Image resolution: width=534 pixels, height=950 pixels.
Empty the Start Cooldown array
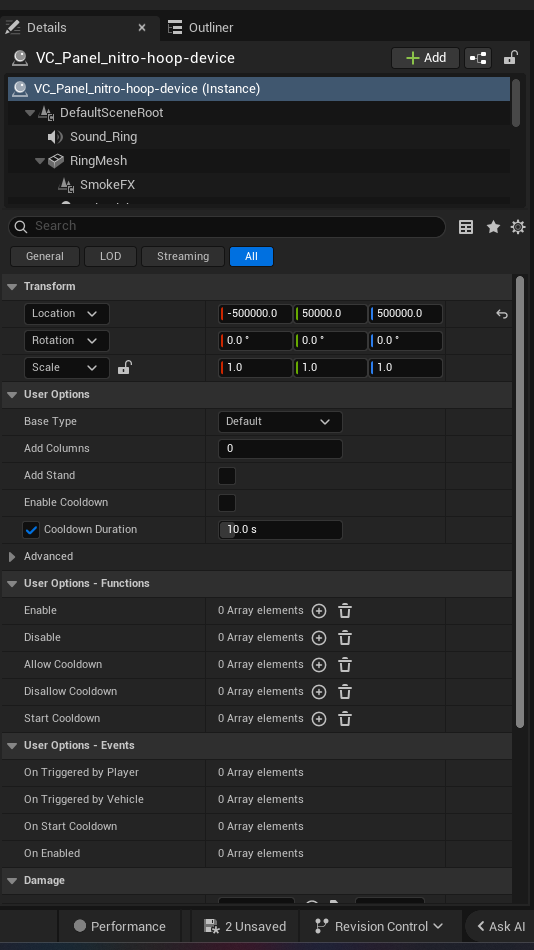click(345, 719)
